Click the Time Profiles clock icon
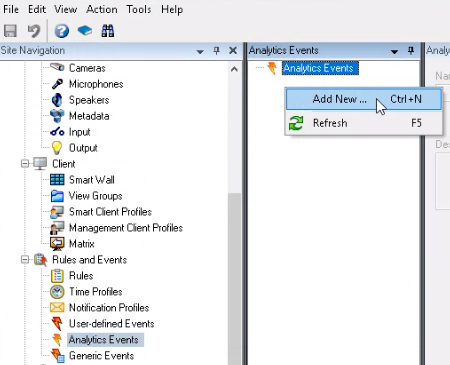 pos(57,292)
